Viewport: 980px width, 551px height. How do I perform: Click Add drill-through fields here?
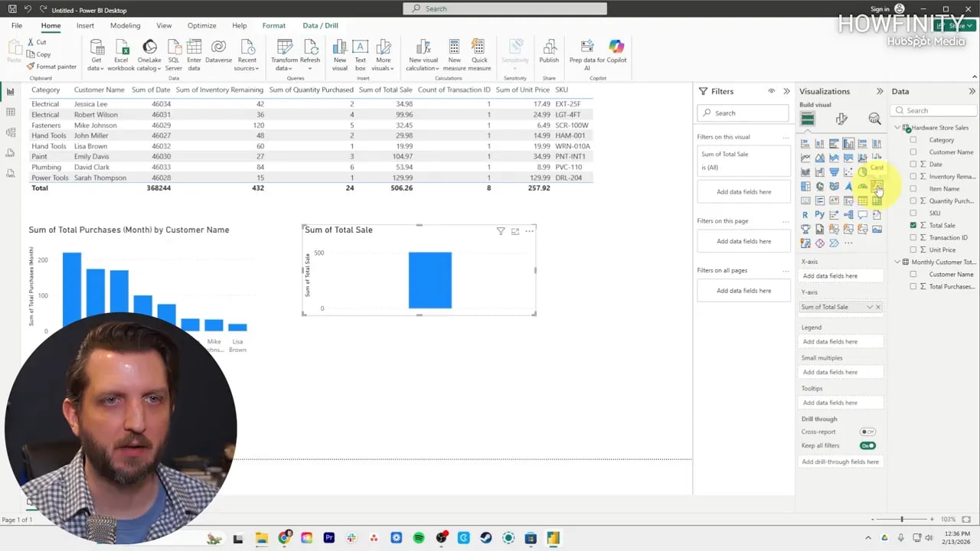coord(841,461)
